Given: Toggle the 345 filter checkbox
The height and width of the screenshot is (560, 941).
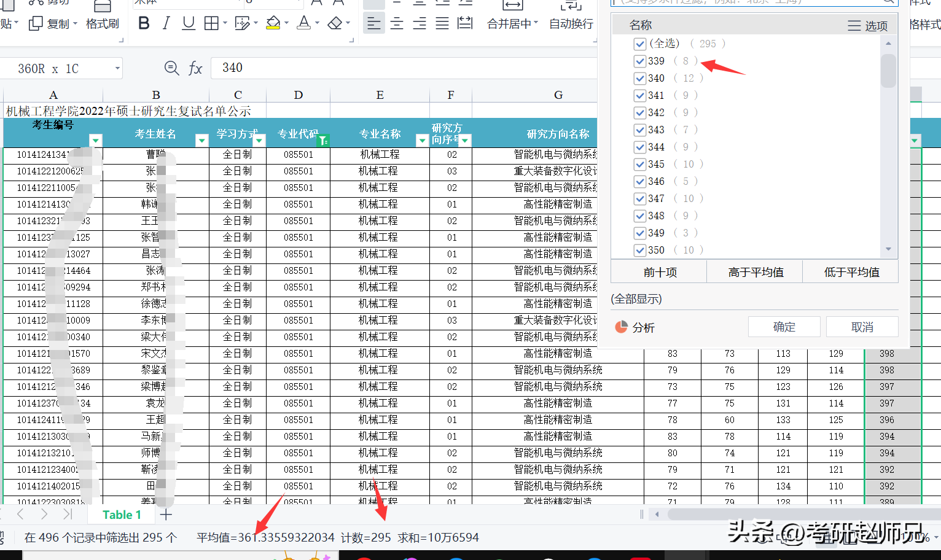Looking at the screenshot, I should pos(640,164).
